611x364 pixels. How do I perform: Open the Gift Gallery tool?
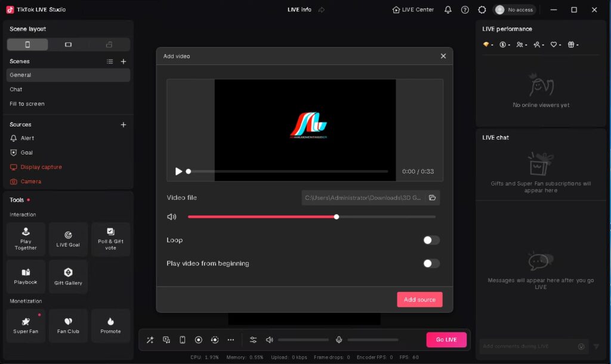coord(68,276)
